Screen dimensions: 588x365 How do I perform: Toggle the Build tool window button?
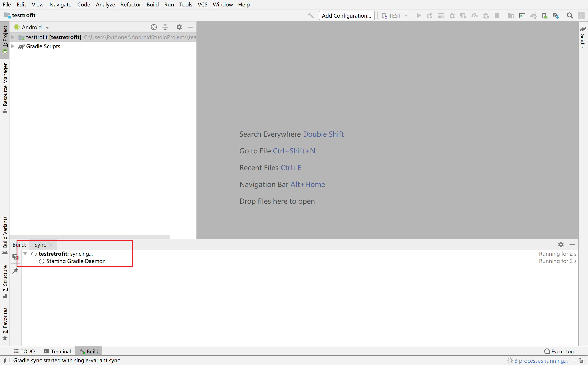coord(89,351)
